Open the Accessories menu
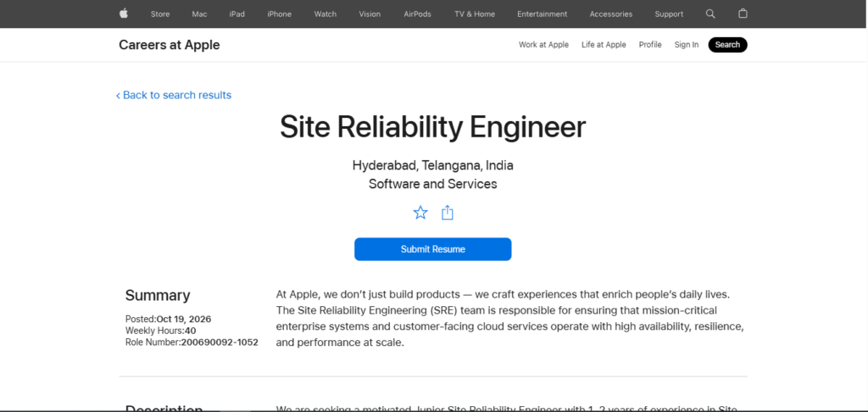Screen dimensions: 868x412 click(x=610, y=14)
